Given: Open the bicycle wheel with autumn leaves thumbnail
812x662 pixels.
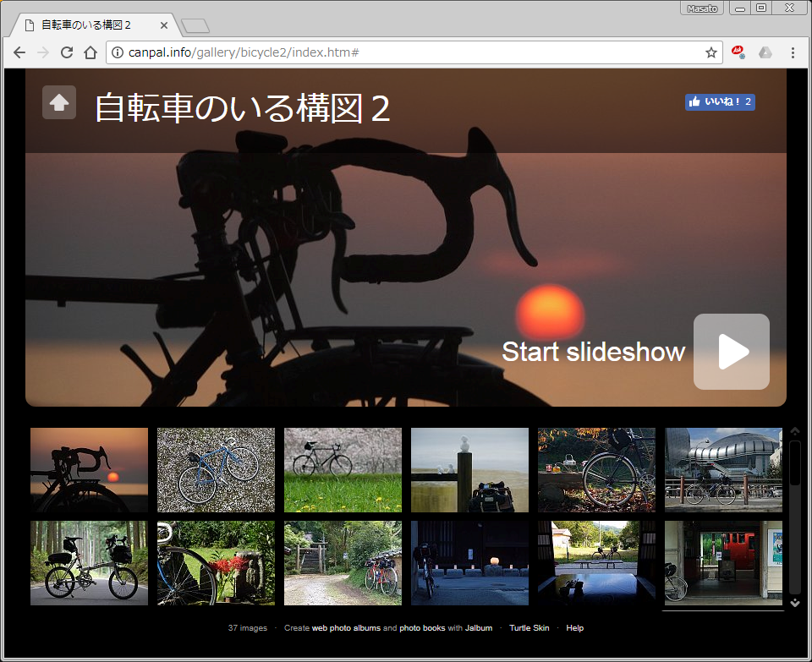Looking at the screenshot, I should [596, 470].
